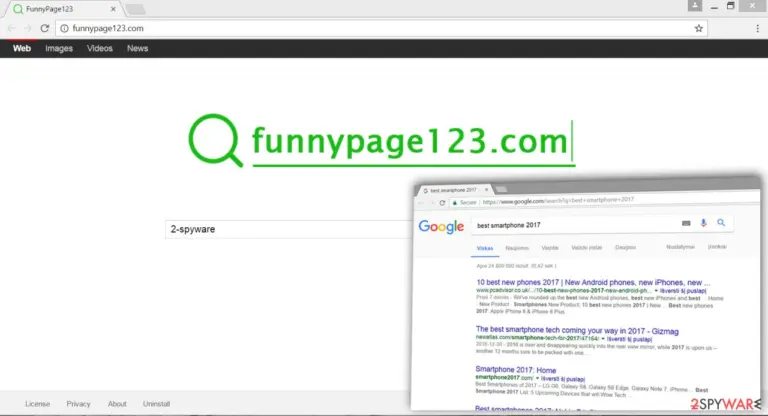
Task: Reload the funnypage123.com page
Action: [45, 28]
